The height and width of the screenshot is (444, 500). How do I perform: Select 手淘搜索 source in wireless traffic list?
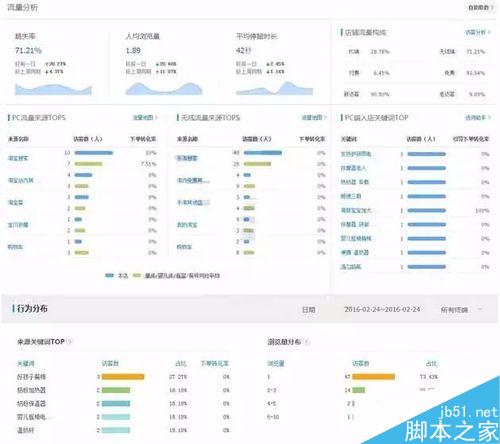(187, 158)
